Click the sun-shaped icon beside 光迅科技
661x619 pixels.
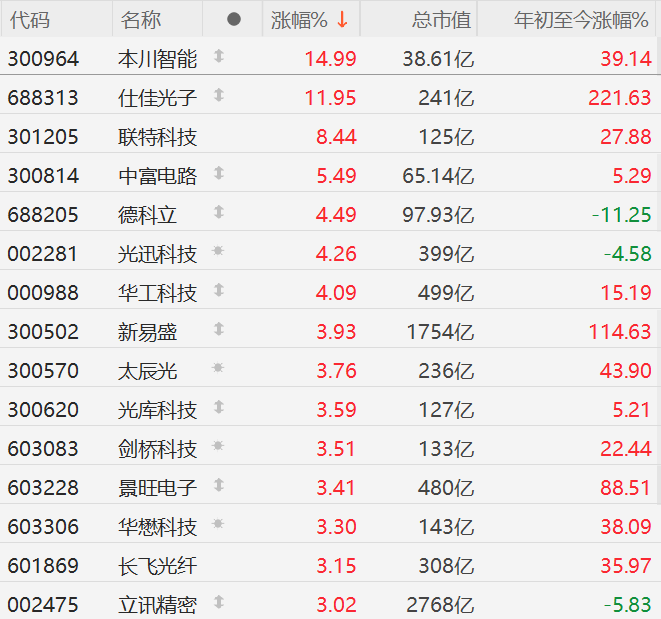click(218, 251)
